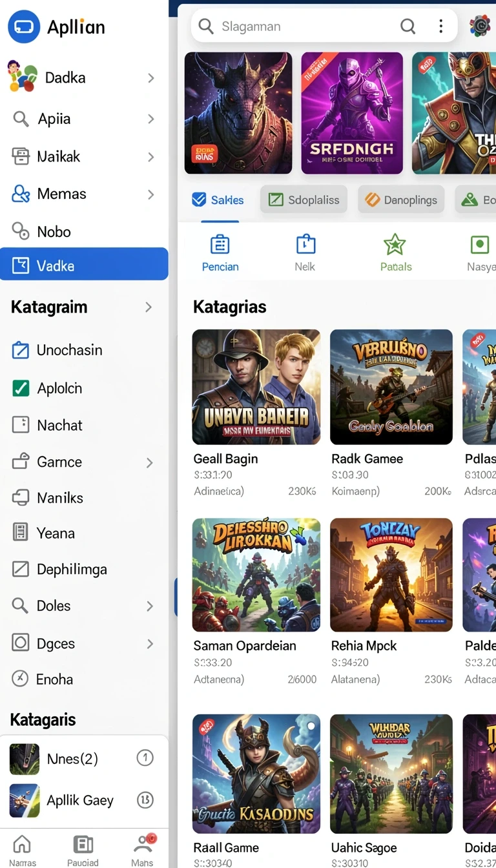Toggle the Dephilimga box icon
The image size is (496, 868).
tap(21, 569)
